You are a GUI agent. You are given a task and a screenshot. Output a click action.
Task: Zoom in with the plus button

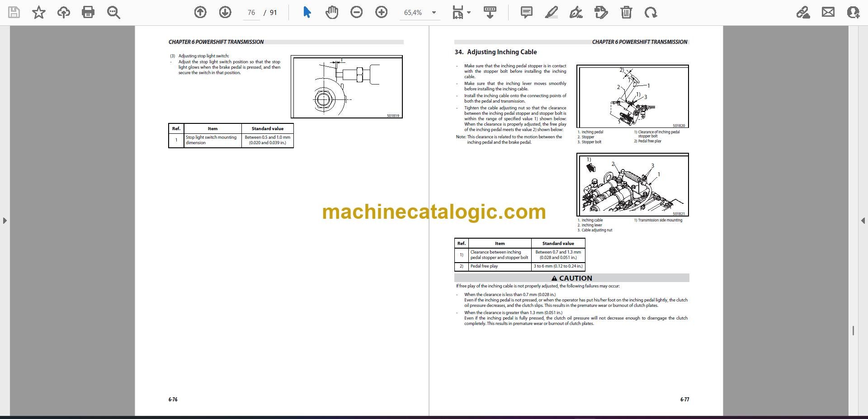[x=382, y=13]
